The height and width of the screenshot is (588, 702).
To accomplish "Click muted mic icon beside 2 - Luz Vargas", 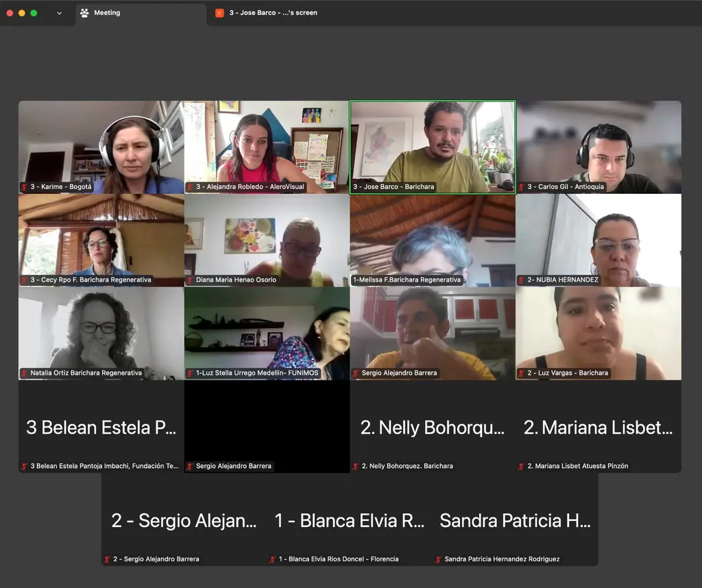I will click(x=522, y=373).
